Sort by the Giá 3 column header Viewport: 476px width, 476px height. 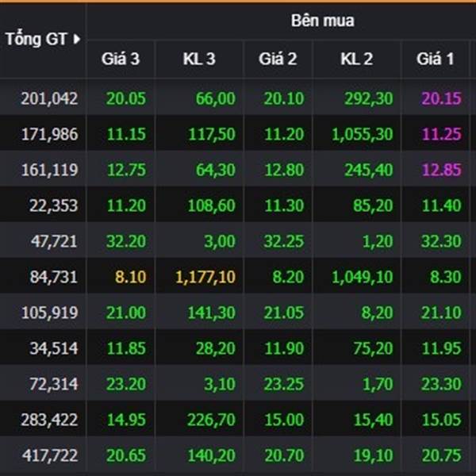coord(121,59)
